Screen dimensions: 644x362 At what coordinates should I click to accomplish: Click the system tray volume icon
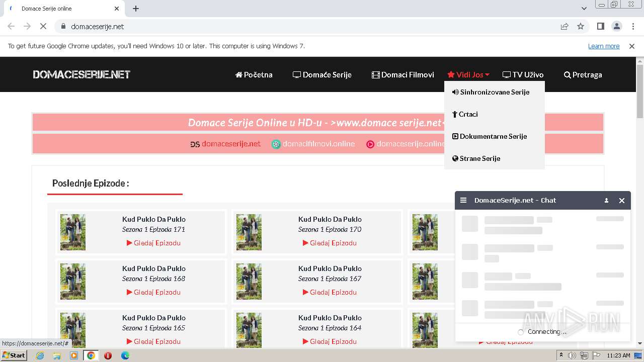[572, 355]
